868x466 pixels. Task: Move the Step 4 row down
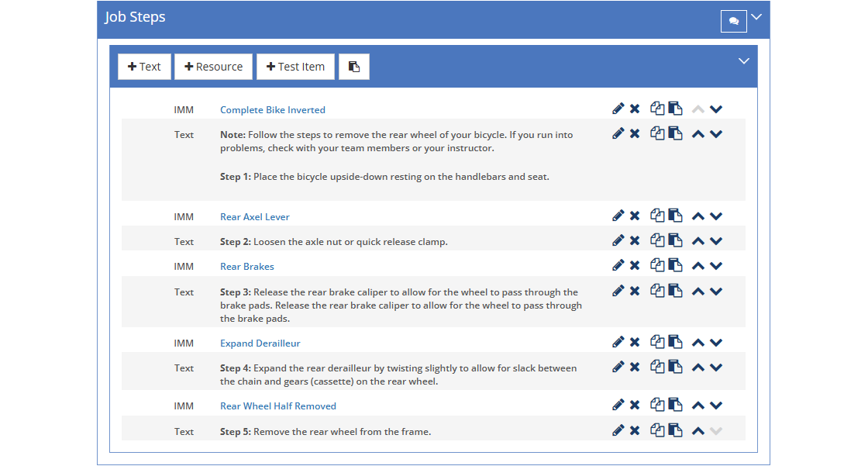coord(716,368)
